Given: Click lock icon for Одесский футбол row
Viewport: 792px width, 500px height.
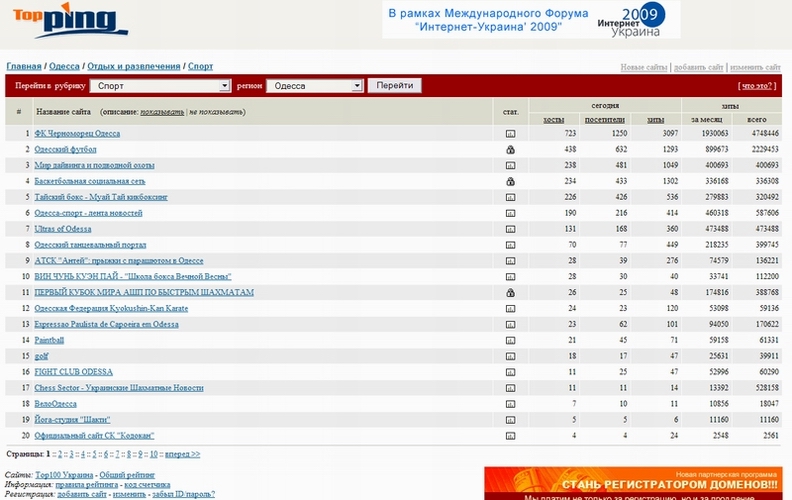Looking at the screenshot, I should [x=510, y=149].
